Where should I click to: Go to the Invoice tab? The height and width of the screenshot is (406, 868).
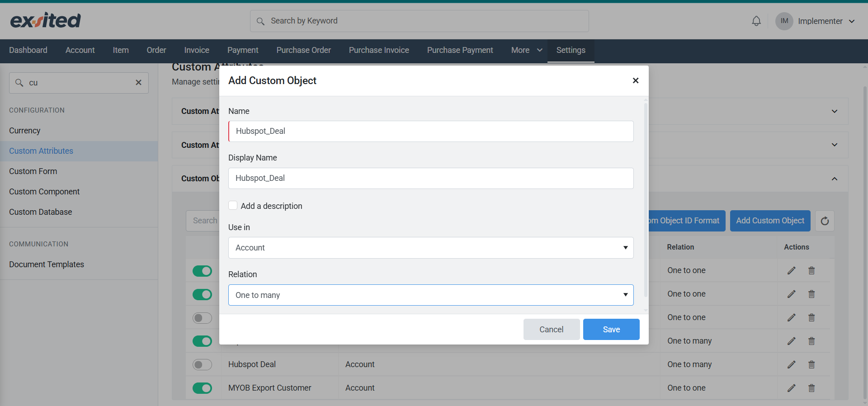point(197,50)
